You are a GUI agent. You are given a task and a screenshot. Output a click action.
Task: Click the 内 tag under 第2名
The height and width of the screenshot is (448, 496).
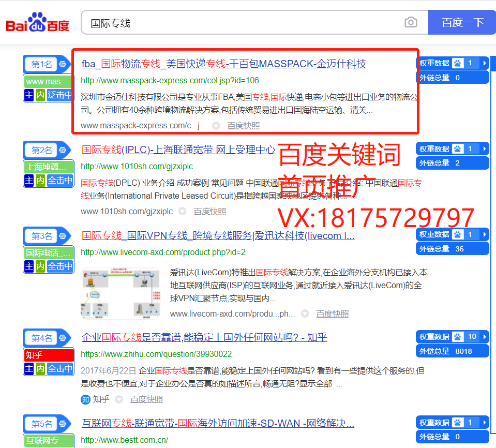click(x=40, y=181)
